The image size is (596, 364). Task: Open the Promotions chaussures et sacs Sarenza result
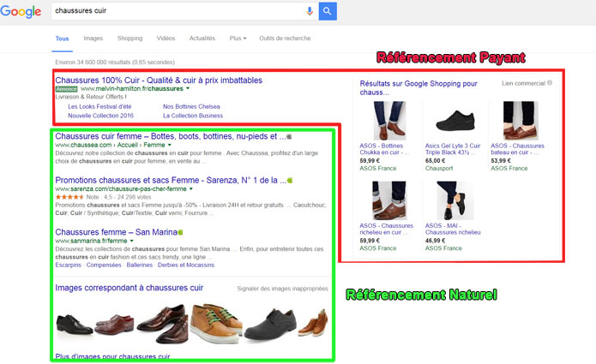tap(171, 181)
